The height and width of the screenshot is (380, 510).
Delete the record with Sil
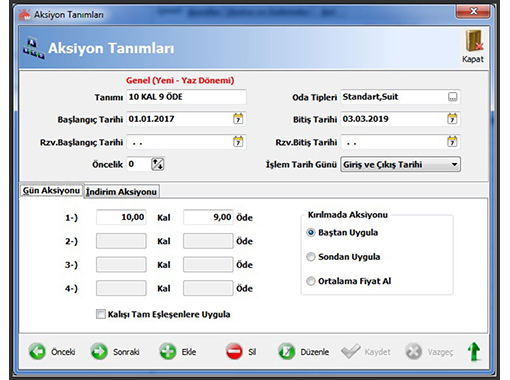click(x=241, y=352)
